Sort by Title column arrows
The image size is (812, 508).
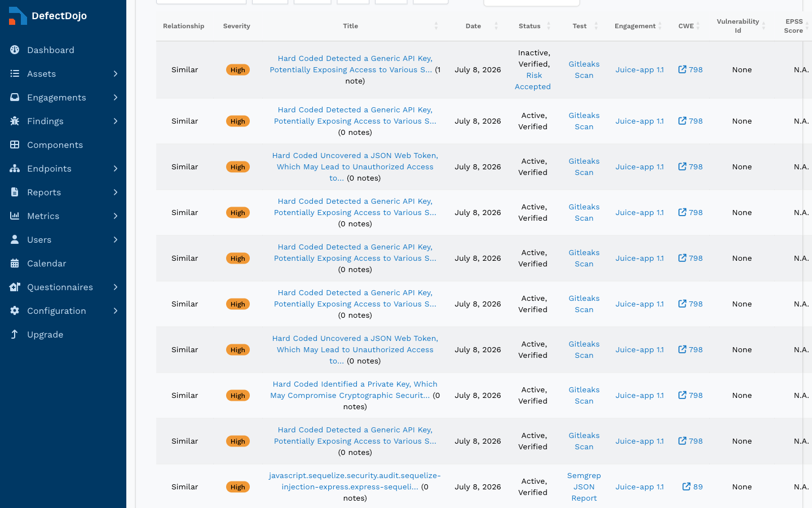[x=436, y=26]
